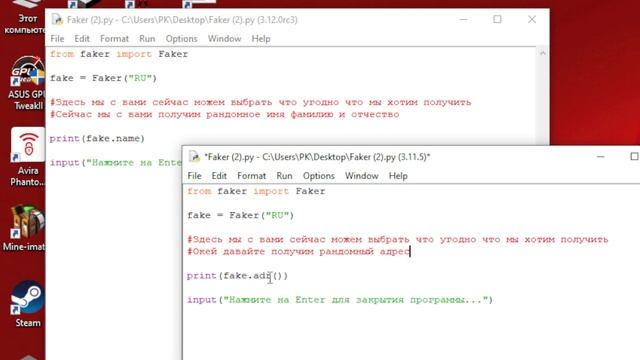Close the back Faker 3.12.0rc3 window
The height and width of the screenshot is (360, 640).
tap(531, 20)
